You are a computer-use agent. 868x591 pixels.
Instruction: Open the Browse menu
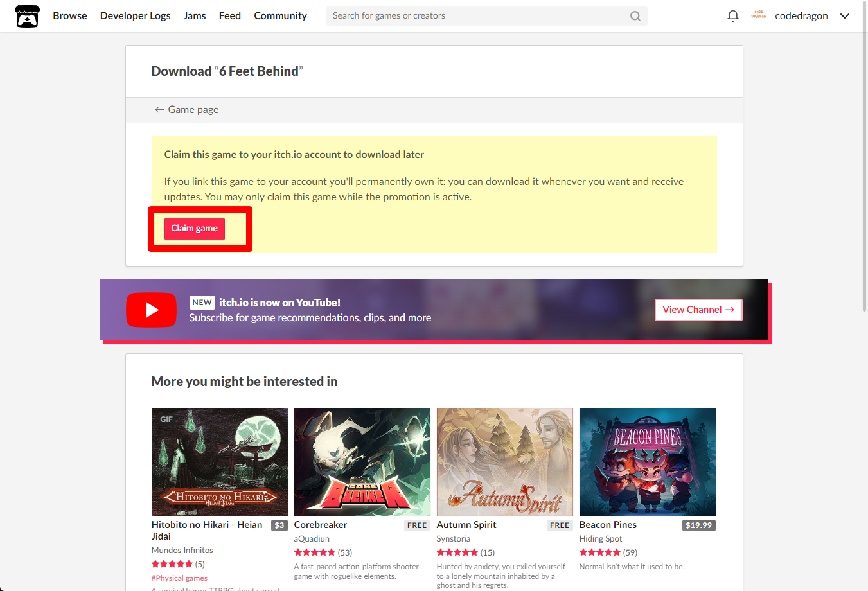70,15
